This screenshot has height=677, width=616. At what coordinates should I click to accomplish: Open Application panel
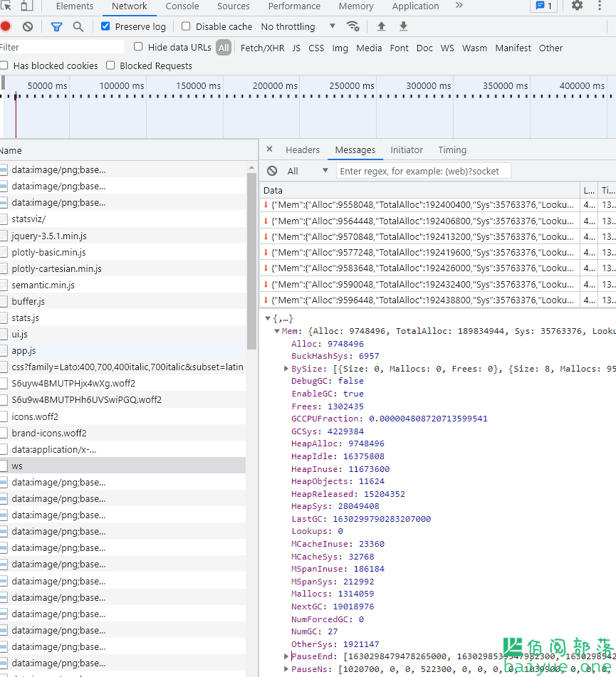(x=415, y=6)
